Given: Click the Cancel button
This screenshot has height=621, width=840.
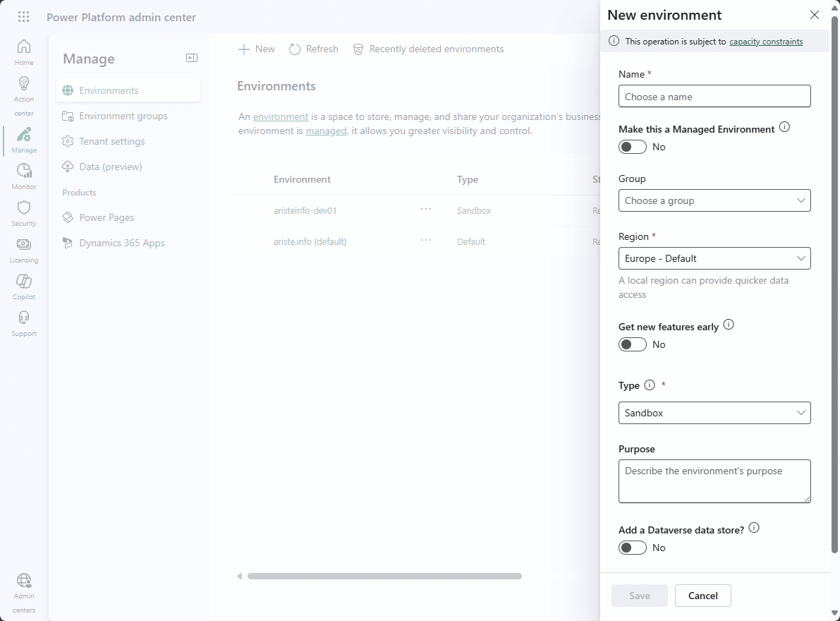Looking at the screenshot, I should click(x=702, y=596).
